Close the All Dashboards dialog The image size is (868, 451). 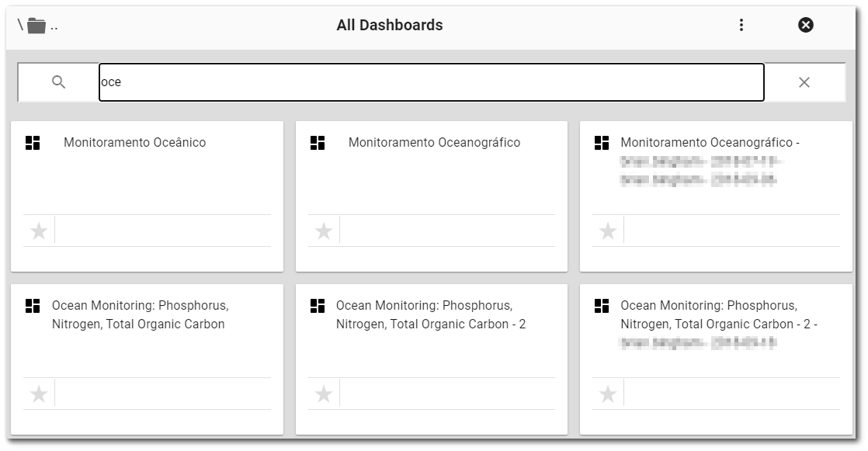click(805, 24)
